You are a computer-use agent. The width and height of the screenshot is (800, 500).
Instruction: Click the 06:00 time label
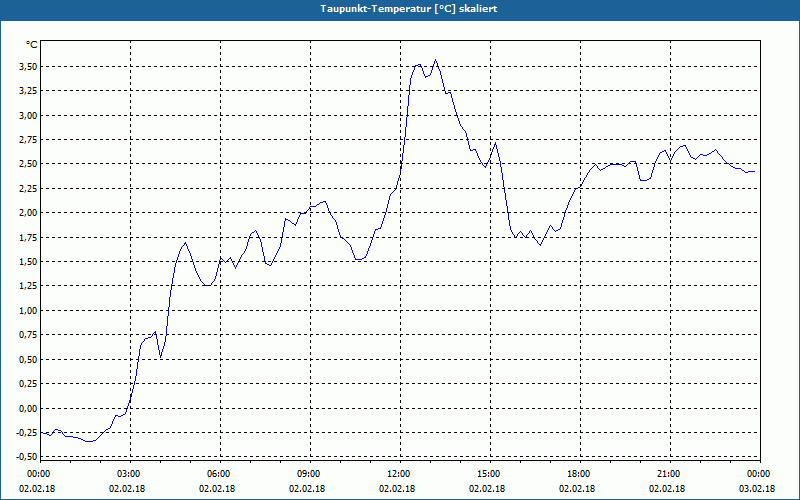[220, 474]
